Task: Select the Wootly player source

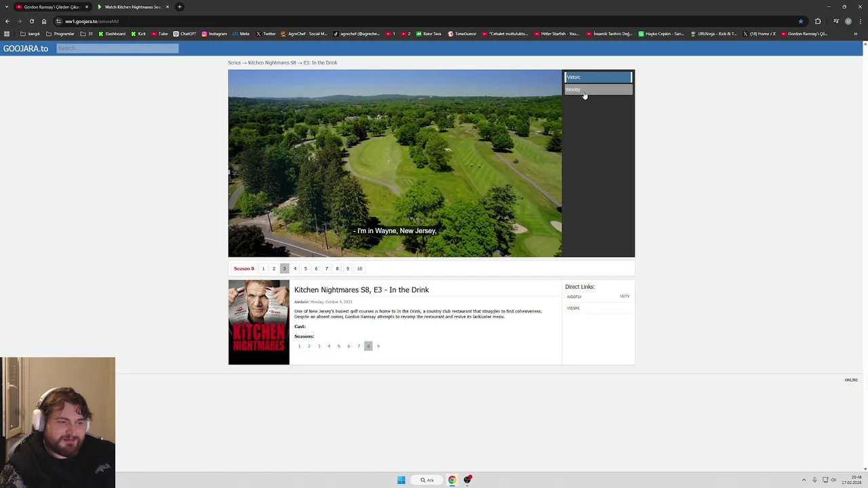Action: pos(598,89)
